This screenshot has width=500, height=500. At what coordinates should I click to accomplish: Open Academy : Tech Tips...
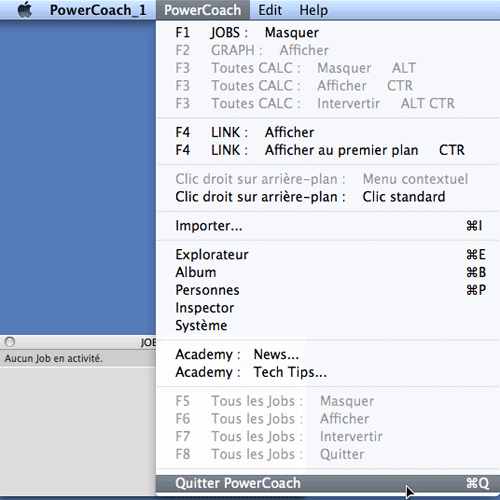328,372
